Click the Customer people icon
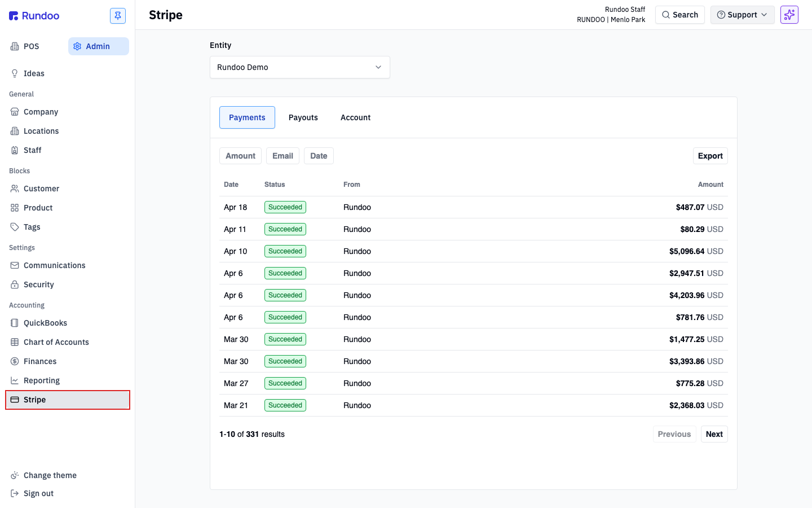812x508 pixels. tap(15, 189)
